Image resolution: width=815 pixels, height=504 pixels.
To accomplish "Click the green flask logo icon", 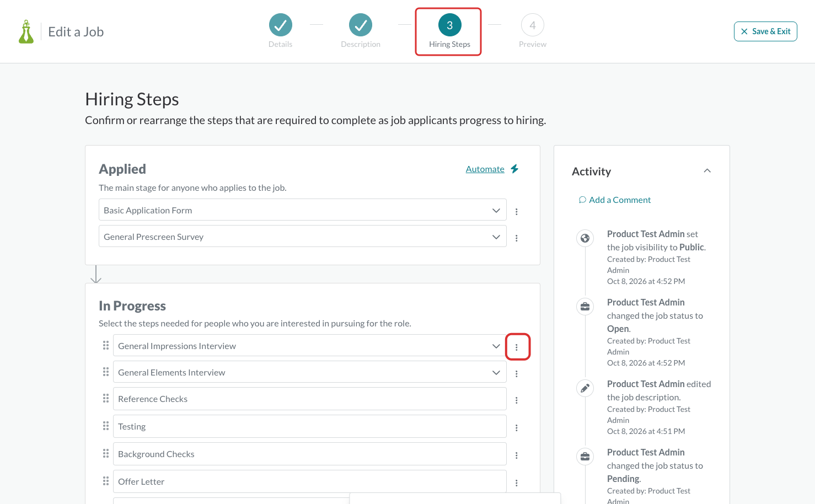I will click(x=26, y=32).
